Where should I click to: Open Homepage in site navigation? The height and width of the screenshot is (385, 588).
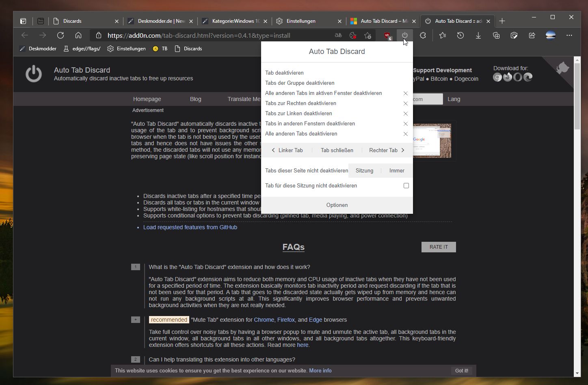click(x=147, y=99)
